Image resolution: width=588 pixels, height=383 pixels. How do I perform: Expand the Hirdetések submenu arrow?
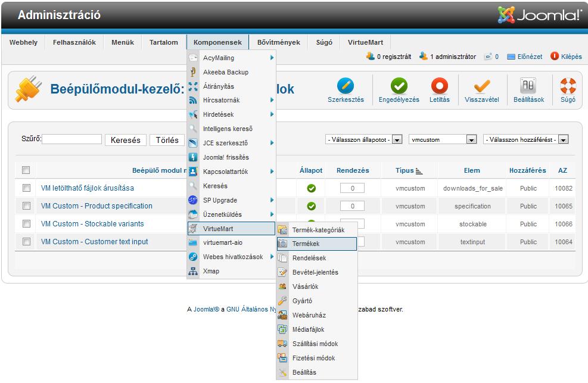(272, 114)
